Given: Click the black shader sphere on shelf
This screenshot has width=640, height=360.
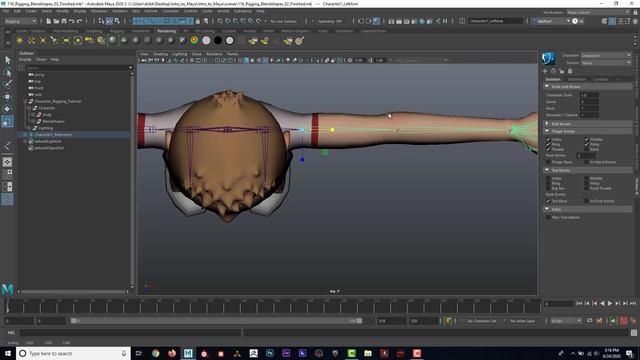Looking at the screenshot, I should point(218,40).
